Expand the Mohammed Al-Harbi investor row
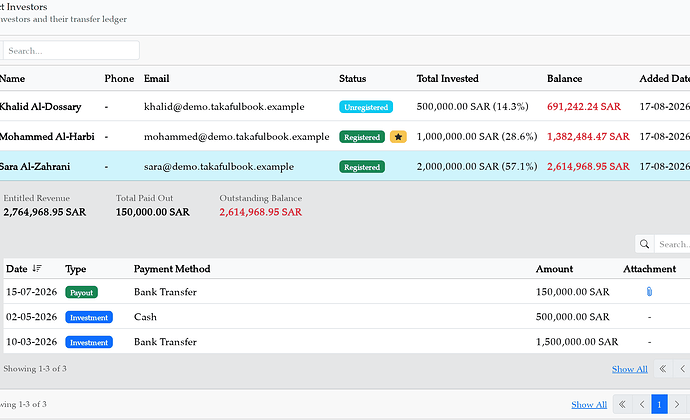The width and height of the screenshot is (690, 420). point(345,136)
